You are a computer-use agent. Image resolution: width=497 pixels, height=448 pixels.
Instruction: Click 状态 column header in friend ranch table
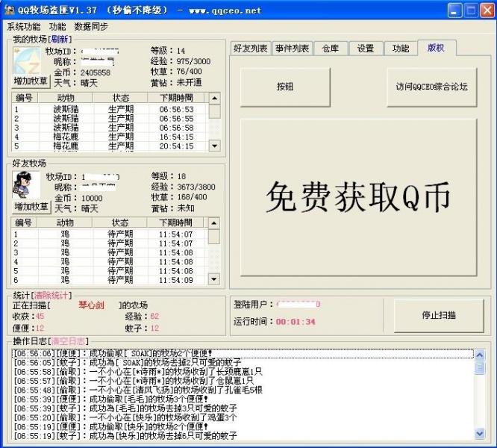(120, 223)
